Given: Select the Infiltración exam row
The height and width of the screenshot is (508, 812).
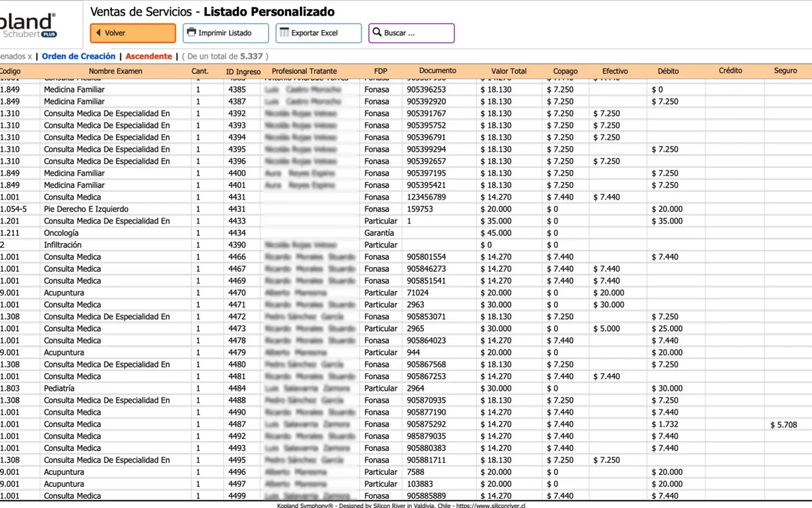Looking at the screenshot, I should (x=406, y=245).
